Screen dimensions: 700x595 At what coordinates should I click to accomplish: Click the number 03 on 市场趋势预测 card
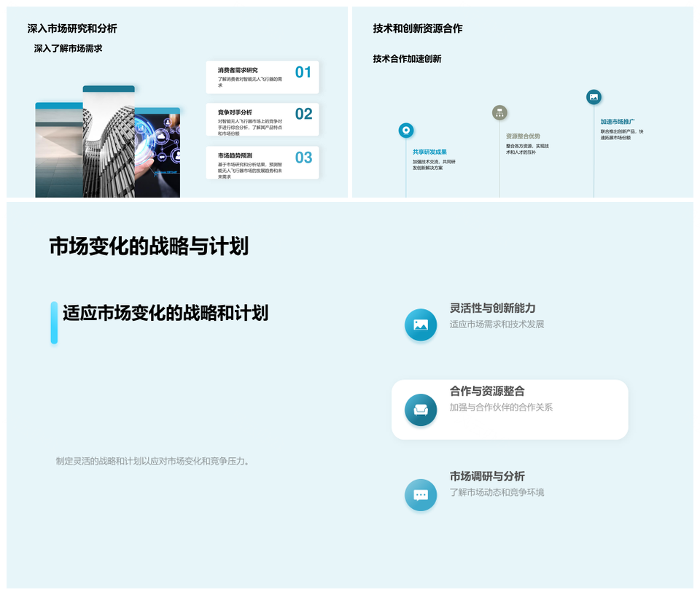[x=303, y=157]
